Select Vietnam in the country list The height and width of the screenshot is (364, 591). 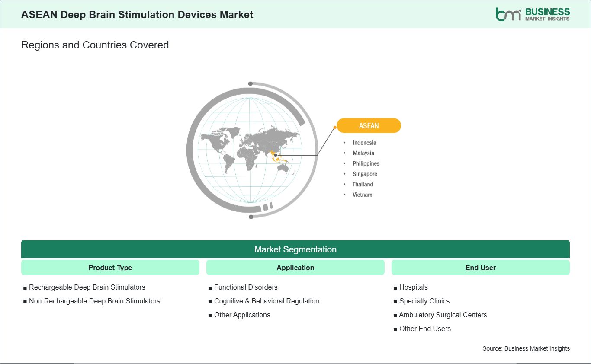click(x=362, y=195)
